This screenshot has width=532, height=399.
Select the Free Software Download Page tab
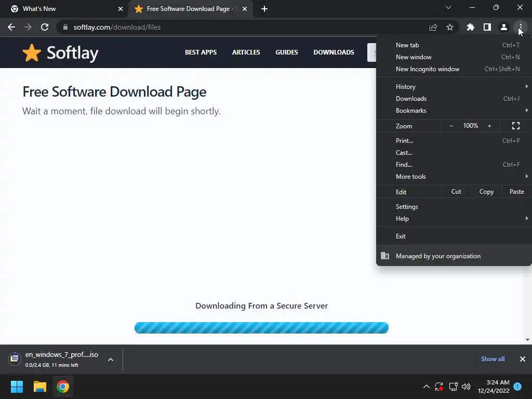pyautogui.click(x=190, y=9)
